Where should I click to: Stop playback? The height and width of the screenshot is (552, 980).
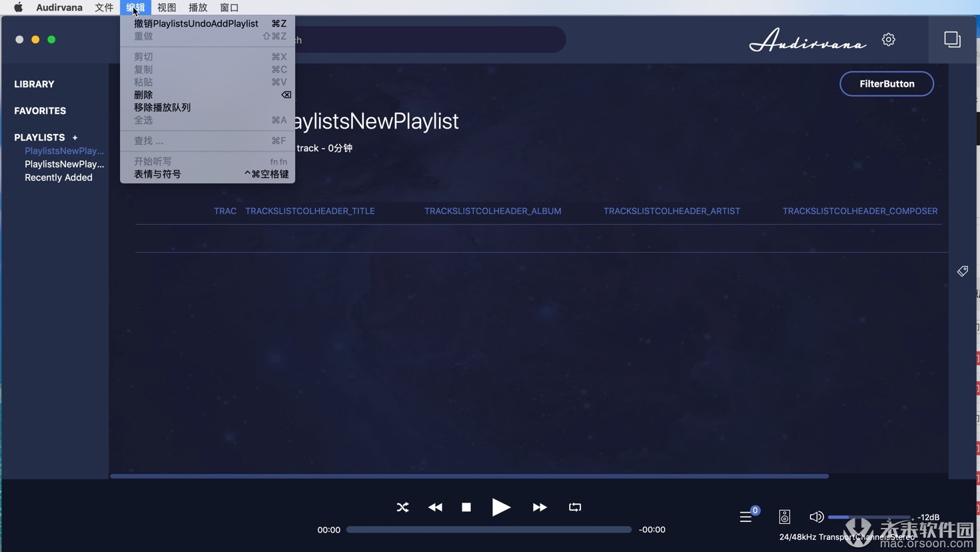466,507
